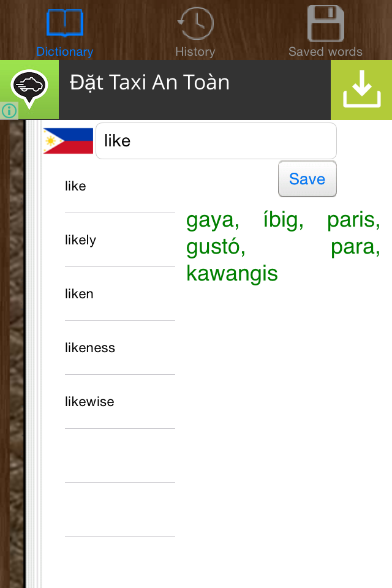This screenshot has height=588, width=392.
Task: Switch to the Saved words tab label
Action: point(326,51)
